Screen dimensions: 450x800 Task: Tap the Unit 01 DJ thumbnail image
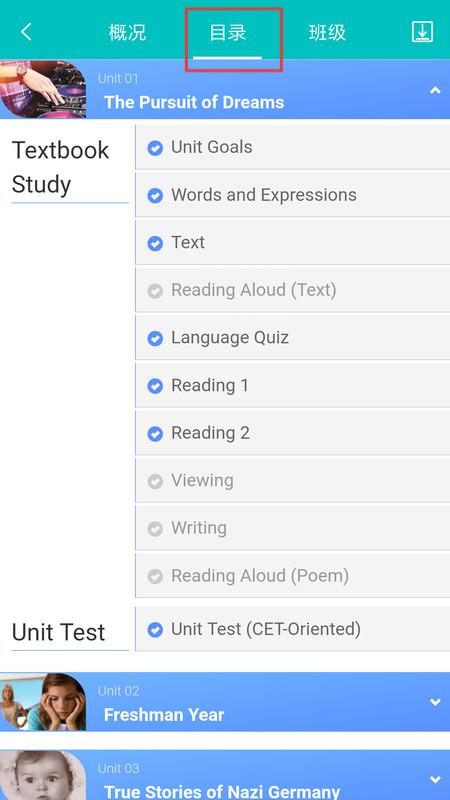tap(43, 89)
